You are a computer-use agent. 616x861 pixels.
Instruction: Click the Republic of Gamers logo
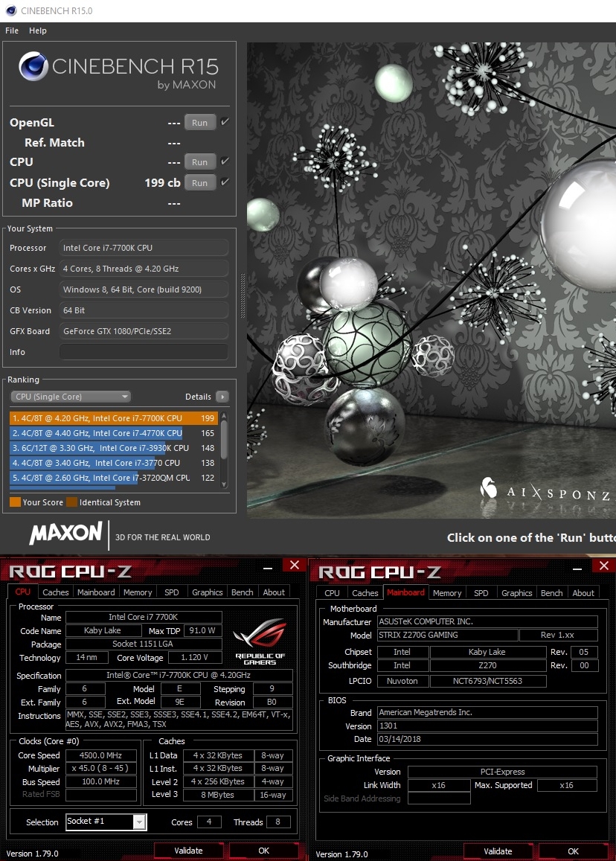260,642
